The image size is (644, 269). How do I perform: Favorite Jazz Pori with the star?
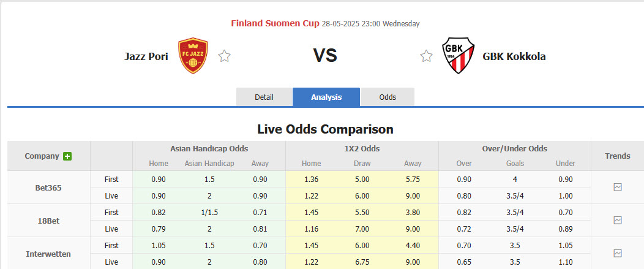click(225, 56)
